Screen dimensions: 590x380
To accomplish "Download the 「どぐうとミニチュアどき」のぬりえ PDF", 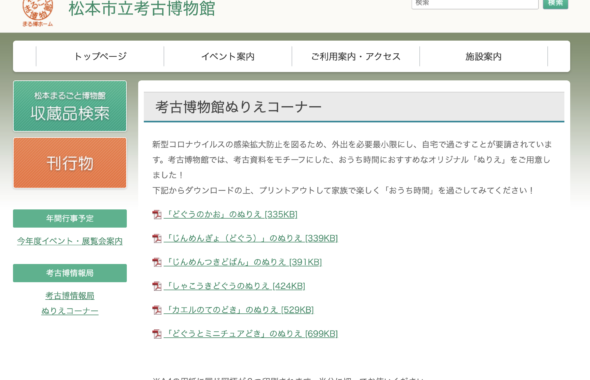I will (251, 333).
